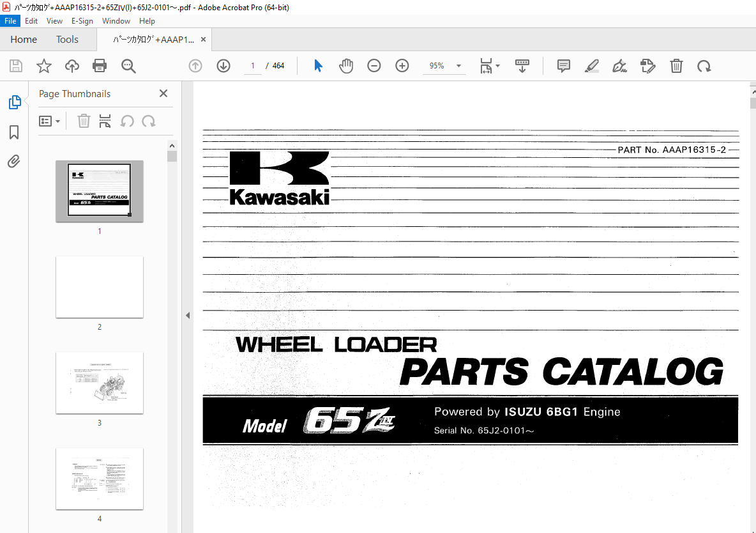
Task: Click the page number input field
Action: click(x=253, y=66)
